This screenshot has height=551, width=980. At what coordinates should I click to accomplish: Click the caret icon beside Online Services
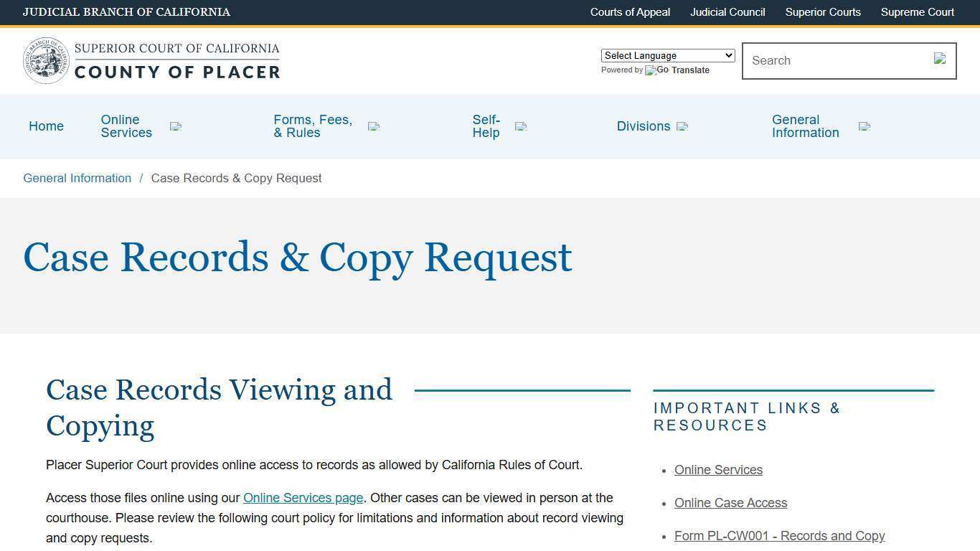(175, 126)
